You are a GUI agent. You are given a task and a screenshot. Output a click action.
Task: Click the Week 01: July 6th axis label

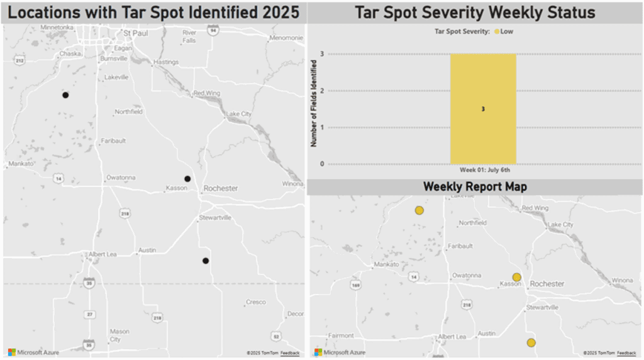coord(485,170)
